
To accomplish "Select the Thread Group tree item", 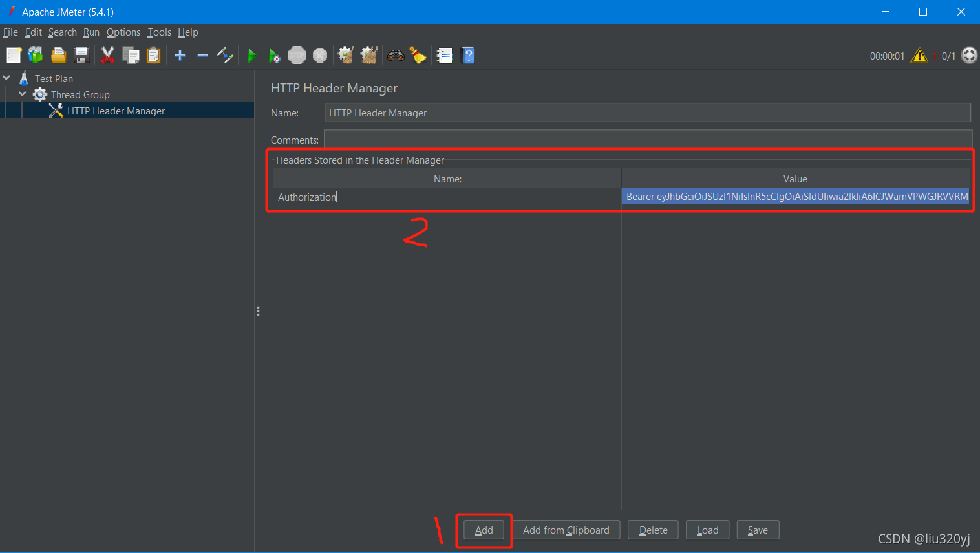I will coord(80,94).
